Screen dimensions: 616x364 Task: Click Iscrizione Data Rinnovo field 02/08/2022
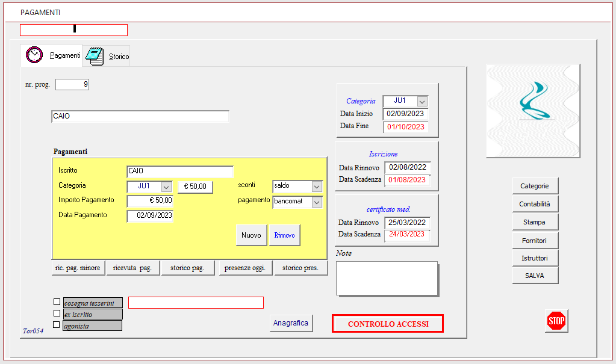click(408, 167)
